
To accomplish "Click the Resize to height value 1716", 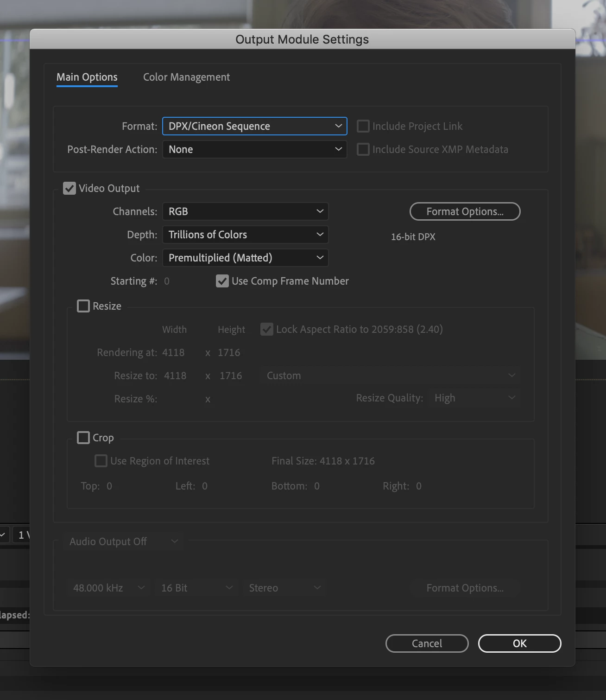I will point(231,376).
